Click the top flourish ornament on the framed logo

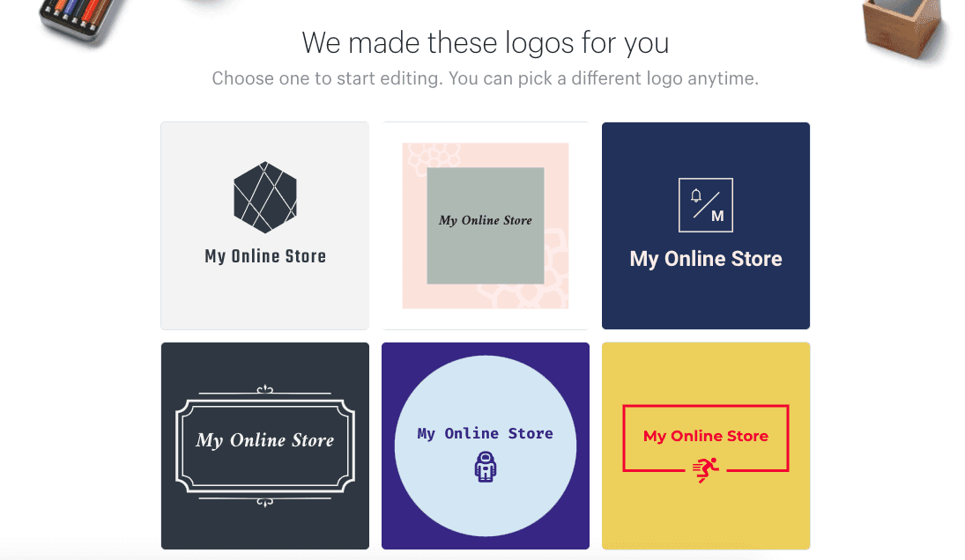click(264, 389)
